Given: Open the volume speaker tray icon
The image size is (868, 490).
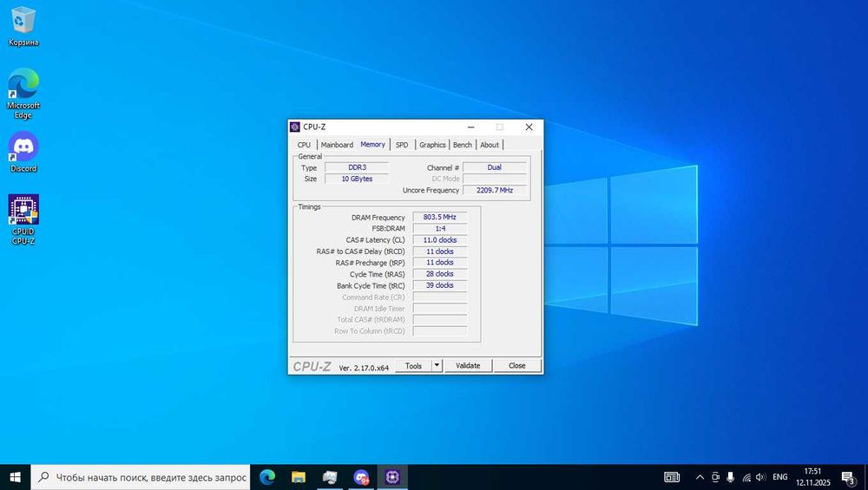Looking at the screenshot, I should click(x=760, y=477).
